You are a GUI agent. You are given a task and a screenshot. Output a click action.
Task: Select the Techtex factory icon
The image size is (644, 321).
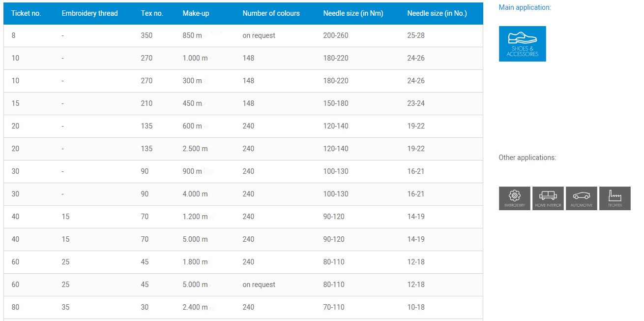[615, 198]
